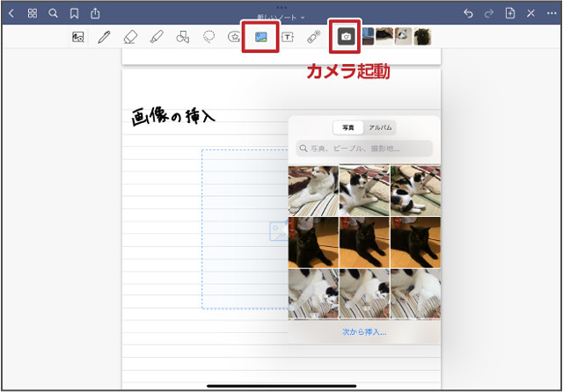
Task: Select the Shapes tool
Action: coord(183,37)
